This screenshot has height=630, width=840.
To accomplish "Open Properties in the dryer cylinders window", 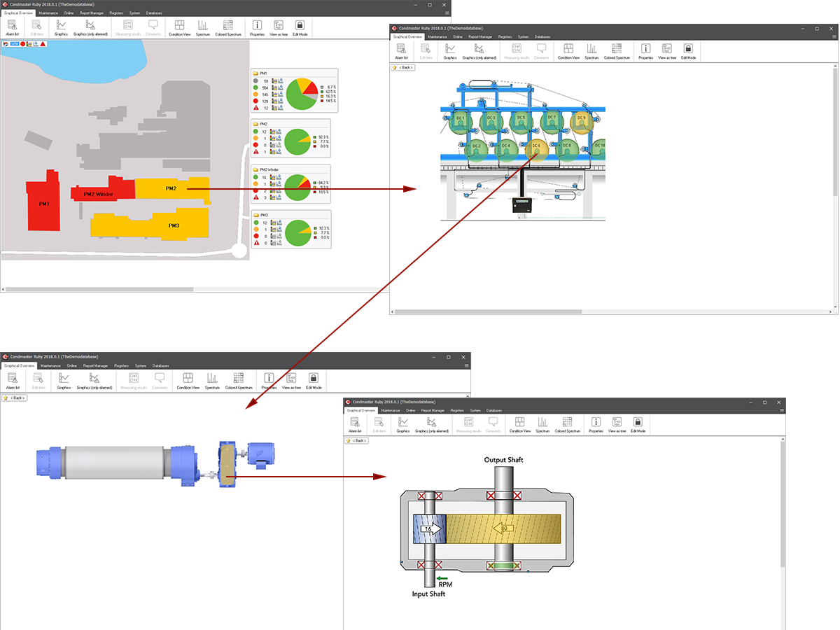I will 645,52.
